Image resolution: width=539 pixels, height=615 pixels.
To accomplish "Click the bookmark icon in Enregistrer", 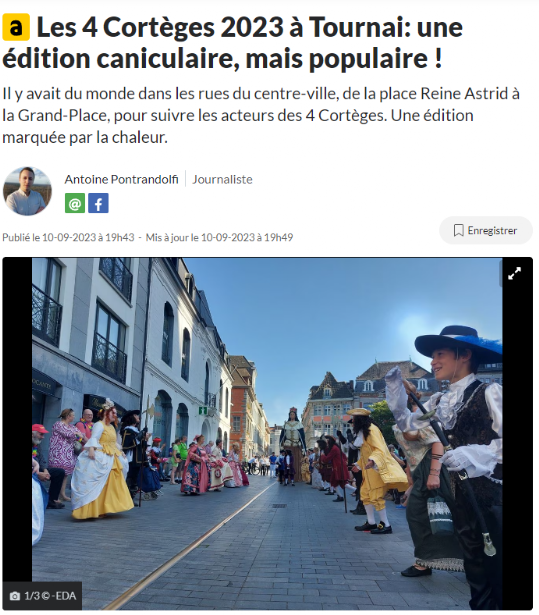I will pos(459,231).
